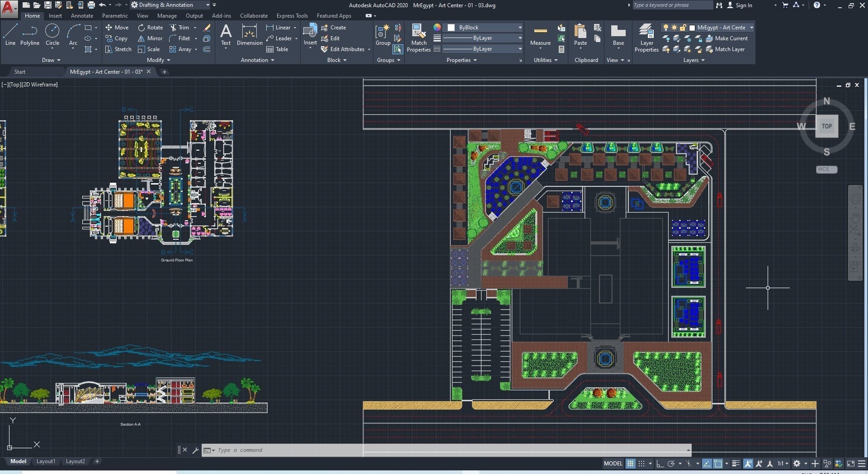The image size is (868, 474).
Task: Click the Create block button
Action: [x=334, y=28]
